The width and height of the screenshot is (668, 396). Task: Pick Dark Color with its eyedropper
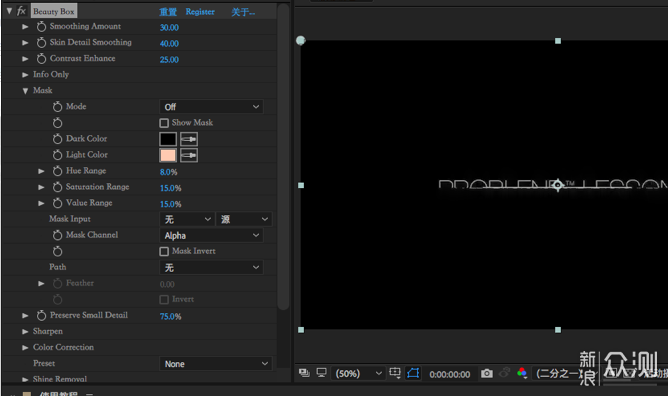click(x=189, y=139)
